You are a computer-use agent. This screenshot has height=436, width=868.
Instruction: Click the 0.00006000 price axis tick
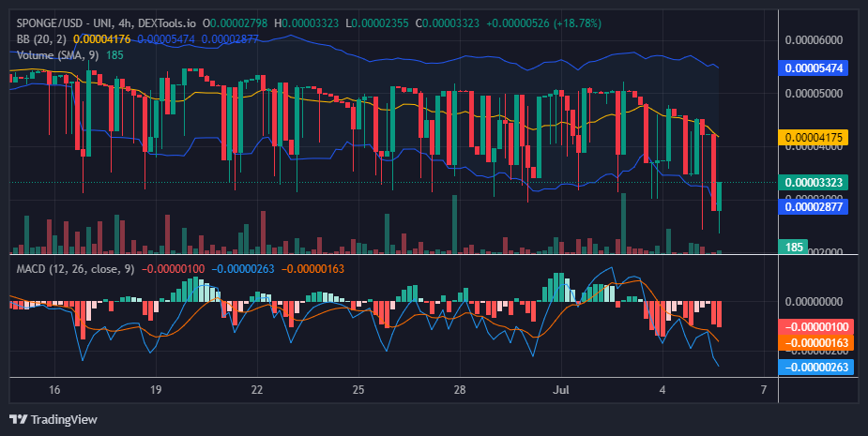point(814,39)
